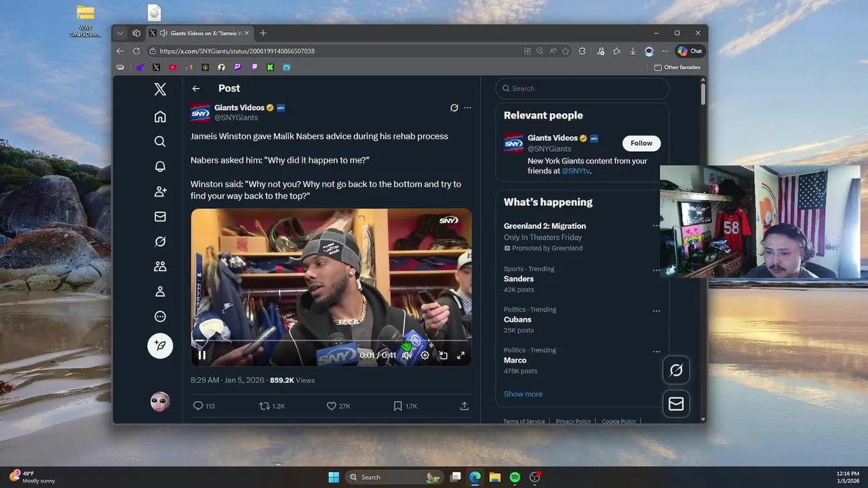868x488 pixels.
Task: Open floating Messages button
Action: (676, 404)
